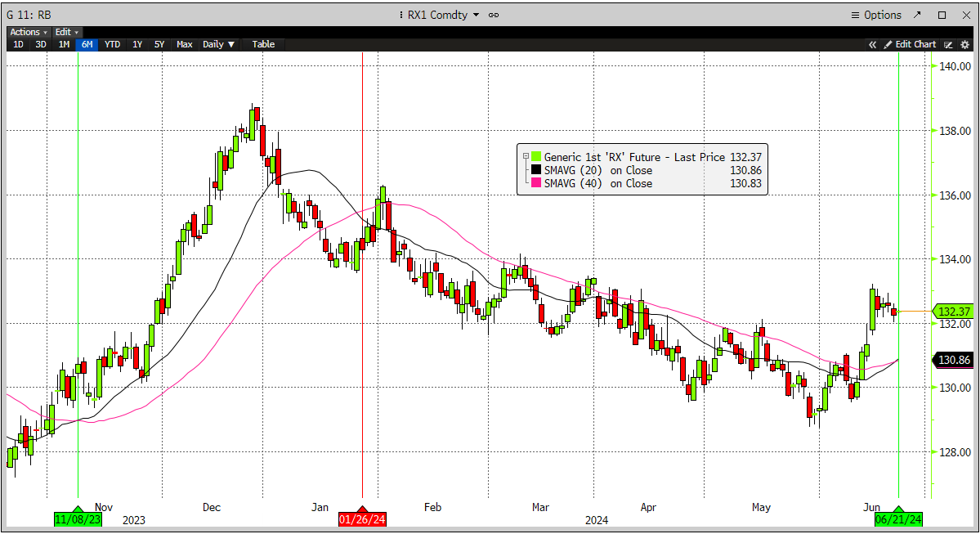Open the Actions dropdown

pyautogui.click(x=27, y=32)
